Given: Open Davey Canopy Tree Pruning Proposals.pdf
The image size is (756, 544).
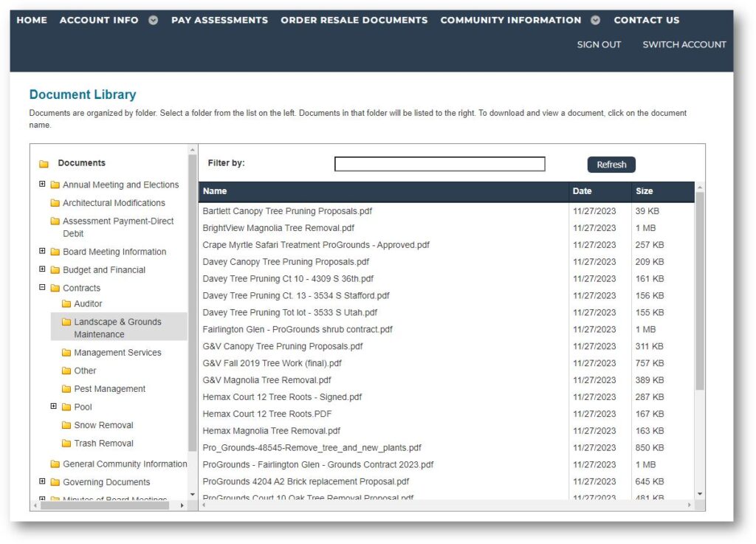Looking at the screenshot, I should [x=286, y=261].
